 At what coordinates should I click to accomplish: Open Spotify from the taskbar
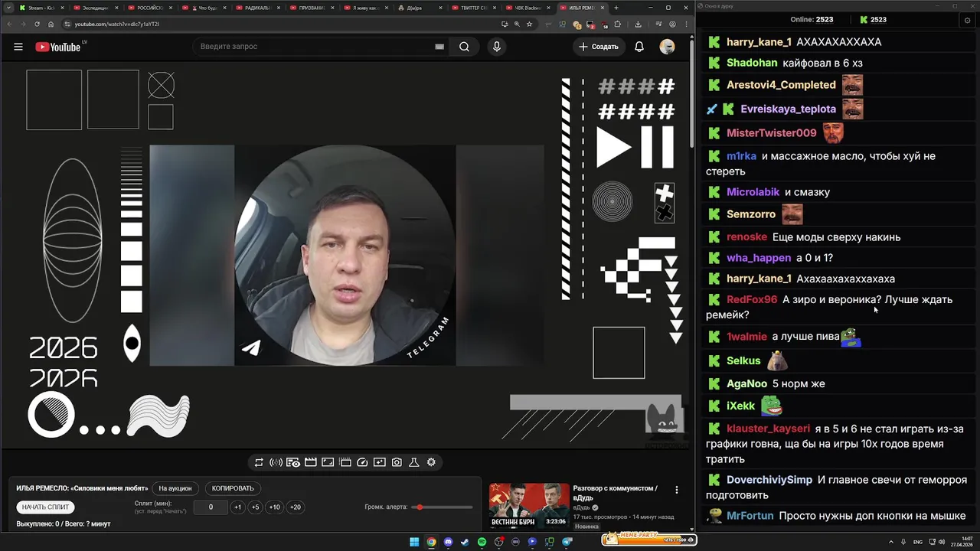tap(482, 542)
